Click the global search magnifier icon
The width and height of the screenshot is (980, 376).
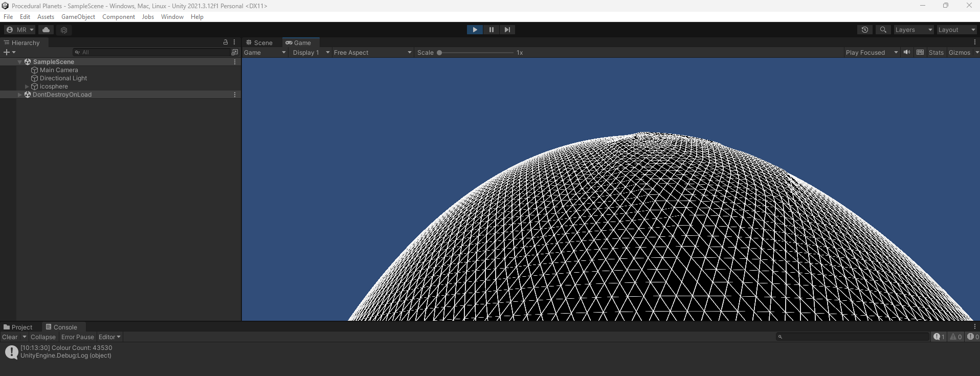click(883, 30)
